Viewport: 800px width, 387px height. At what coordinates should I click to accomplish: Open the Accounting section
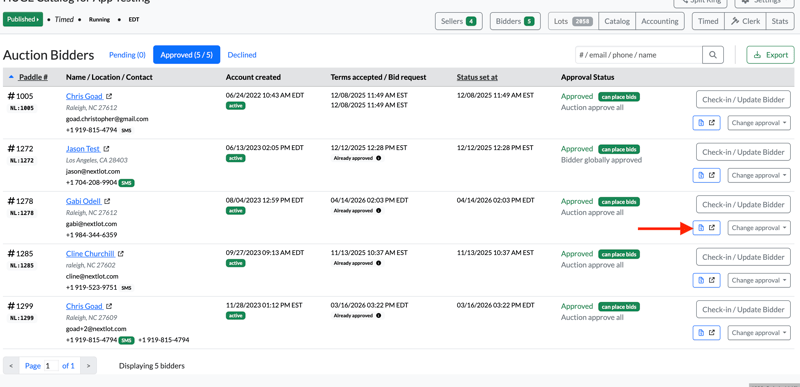660,21
